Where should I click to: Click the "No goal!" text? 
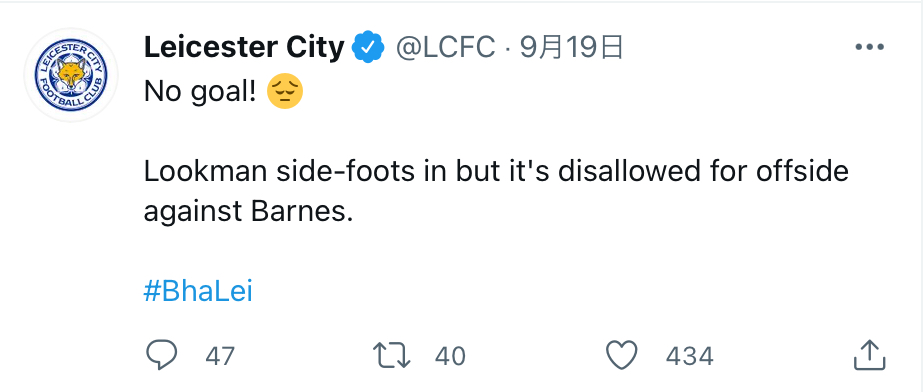pos(201,91)
